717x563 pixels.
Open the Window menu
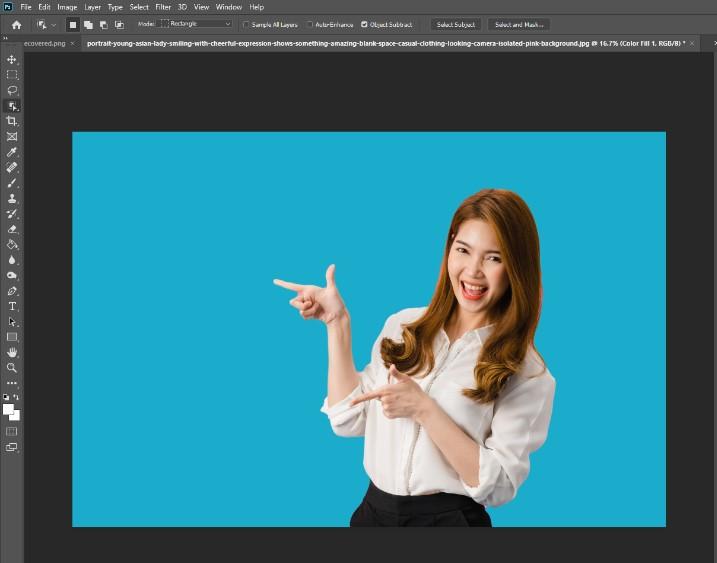pyautogui.click(x=229, y=7)
